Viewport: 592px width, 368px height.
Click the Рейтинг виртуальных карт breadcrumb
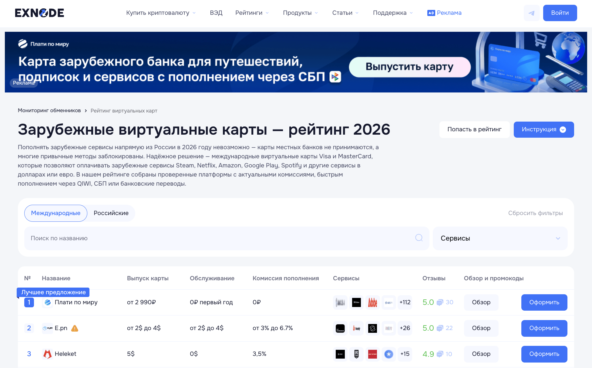click(x=124, y=111)
